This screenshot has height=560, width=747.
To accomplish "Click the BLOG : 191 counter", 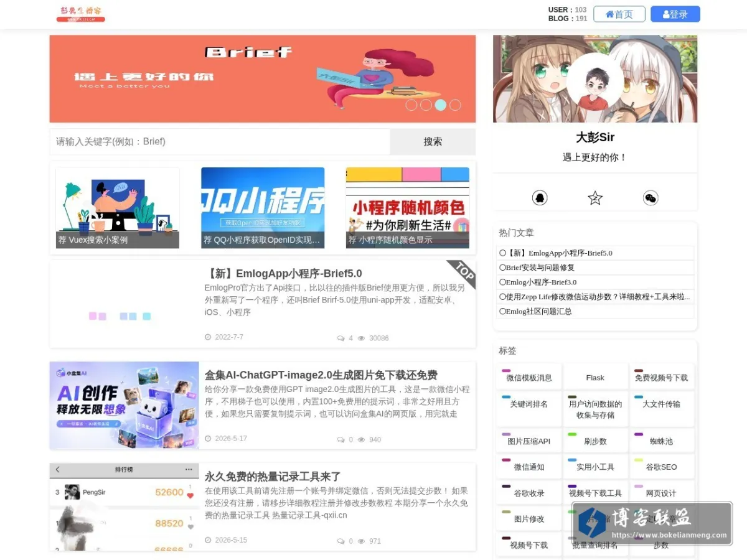I will [567, 19].
